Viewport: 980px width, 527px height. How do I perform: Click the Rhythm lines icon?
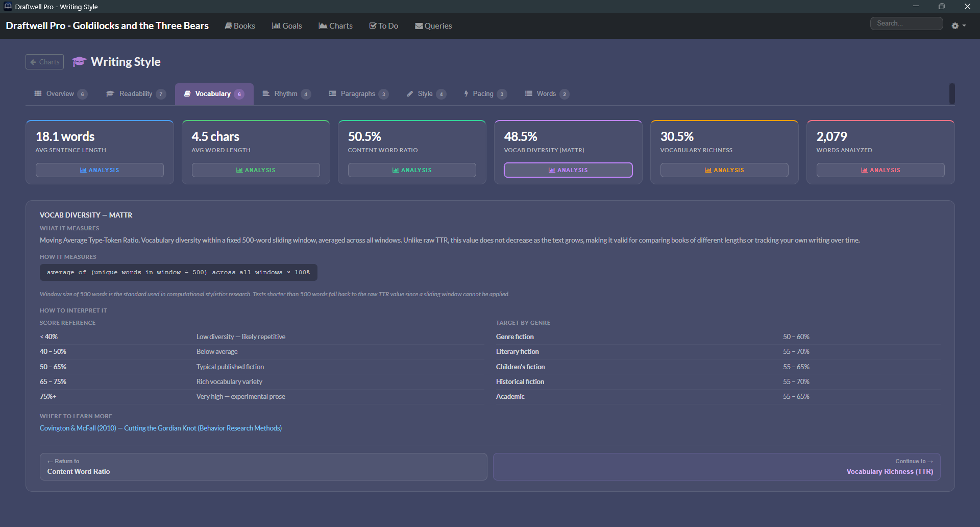click(x=266, y=93)
